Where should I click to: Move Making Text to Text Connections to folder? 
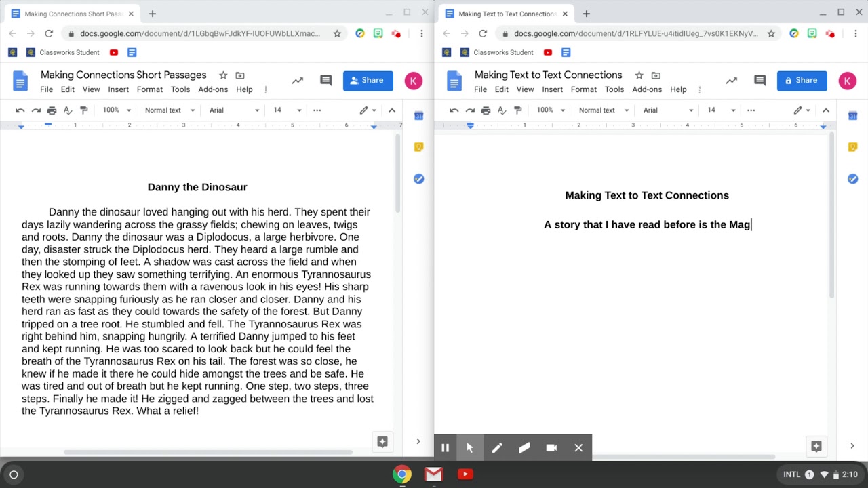(656, 75)
